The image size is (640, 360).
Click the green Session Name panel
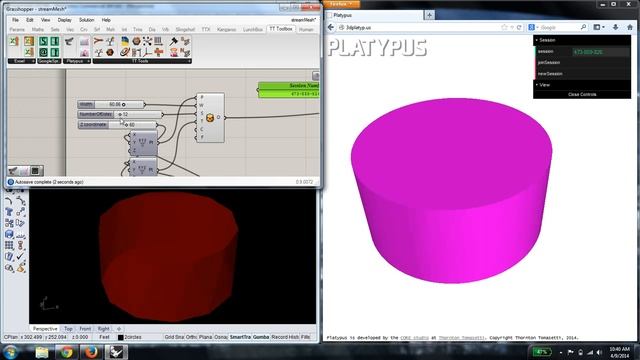(x=288, y=90)
